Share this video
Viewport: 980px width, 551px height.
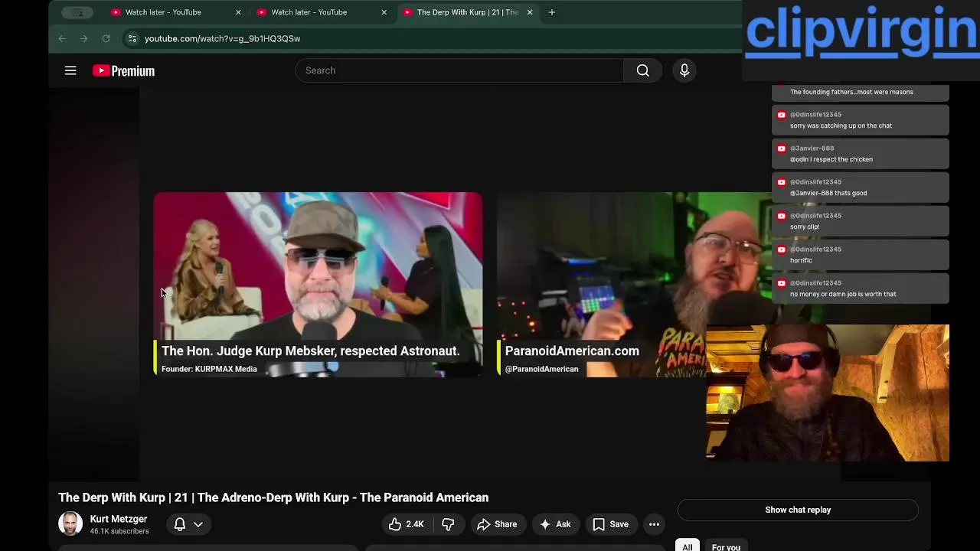(497, 524)
